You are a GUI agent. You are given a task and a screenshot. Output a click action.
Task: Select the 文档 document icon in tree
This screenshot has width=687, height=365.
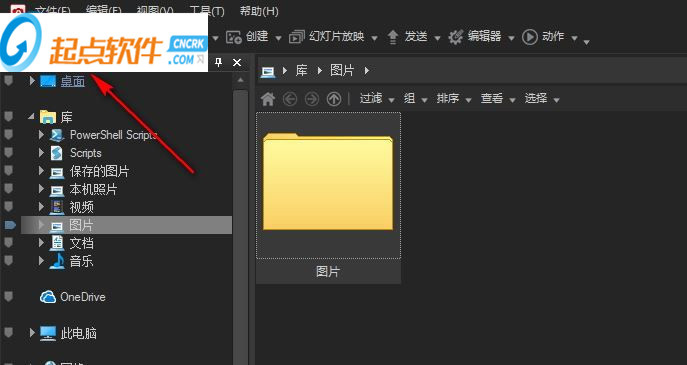click(x=57, y=243)
